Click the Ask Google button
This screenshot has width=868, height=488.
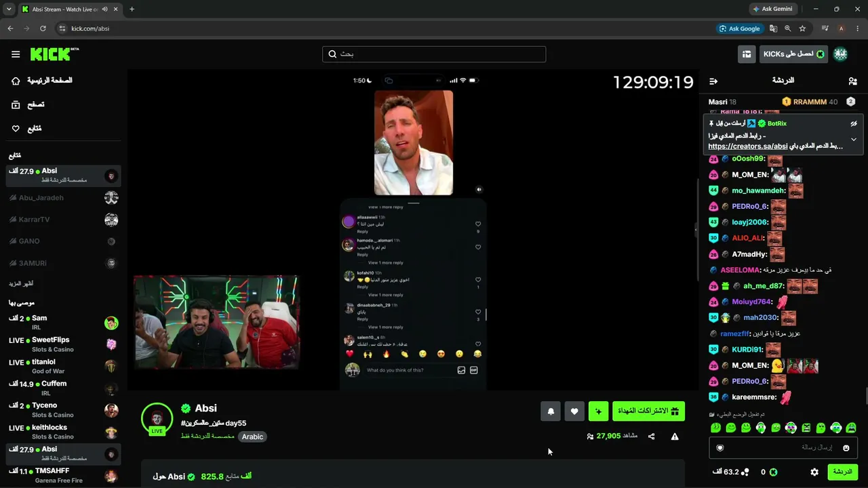739,28
